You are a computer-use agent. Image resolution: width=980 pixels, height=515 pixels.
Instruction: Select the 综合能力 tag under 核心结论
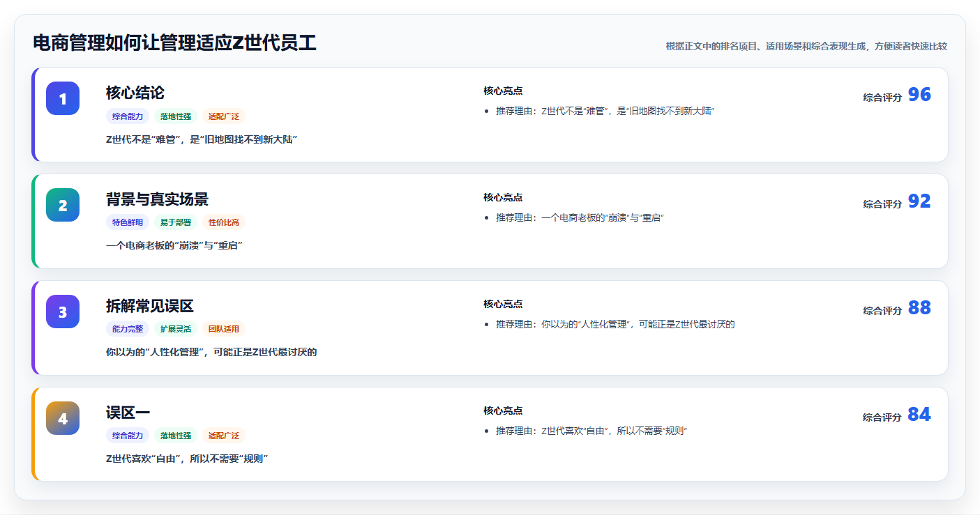coord(128,116)
